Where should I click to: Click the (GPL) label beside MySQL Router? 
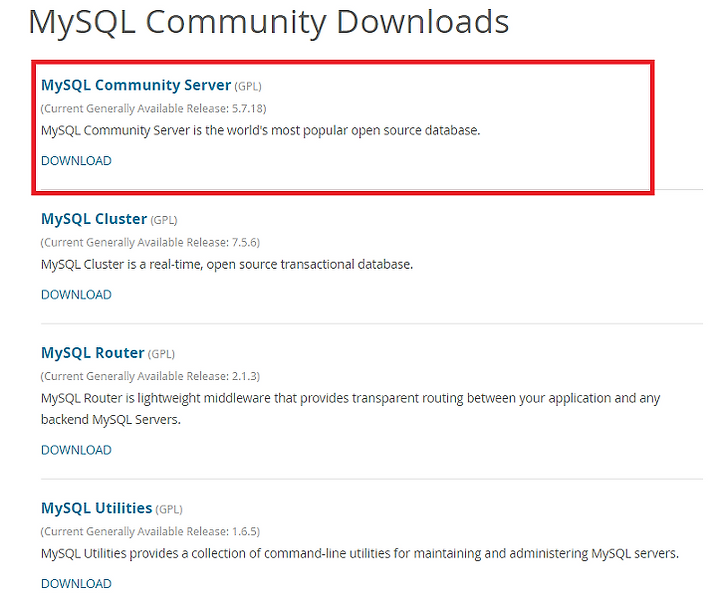click(x=161, y=354)
